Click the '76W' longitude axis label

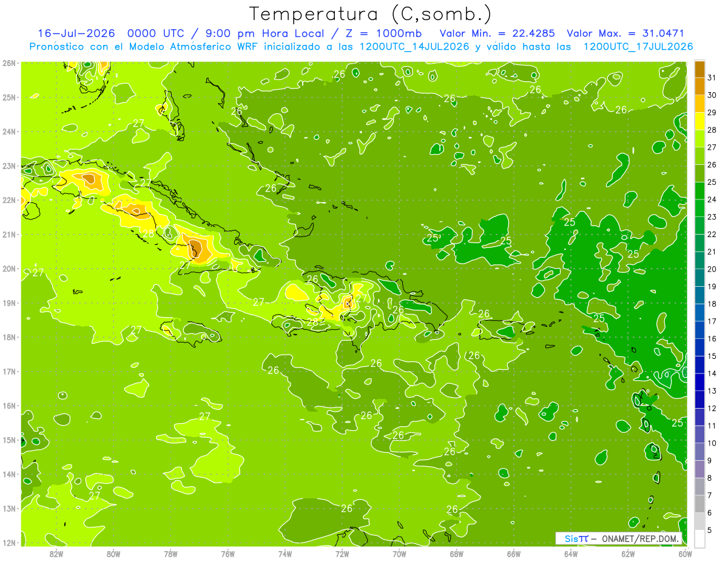click(x=228, y=554)
